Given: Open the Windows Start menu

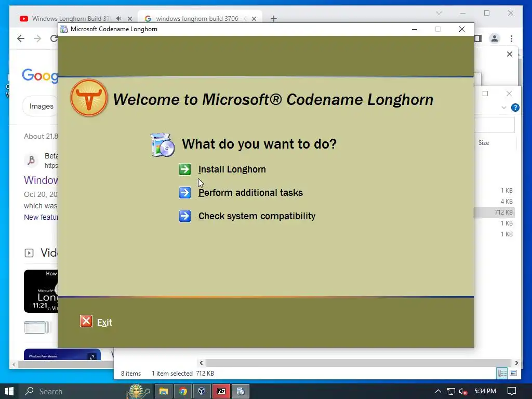Looking at the screenshot, I should click(x=9, y=391).
